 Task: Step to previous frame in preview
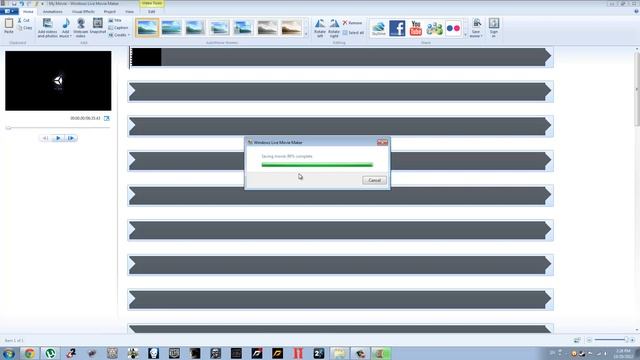pyautogui.click(x=45, y=138)
